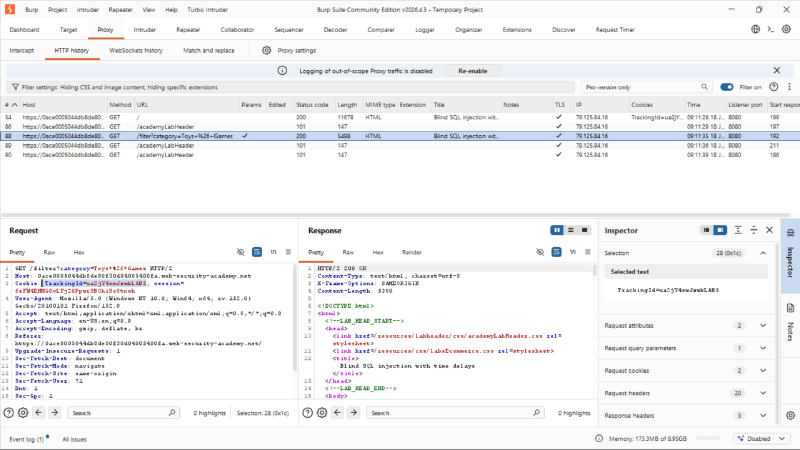The height and width of the screenshot is (450, 800).
Task: Turn off the Filter on toggle
Action: (x=727, y=87)
